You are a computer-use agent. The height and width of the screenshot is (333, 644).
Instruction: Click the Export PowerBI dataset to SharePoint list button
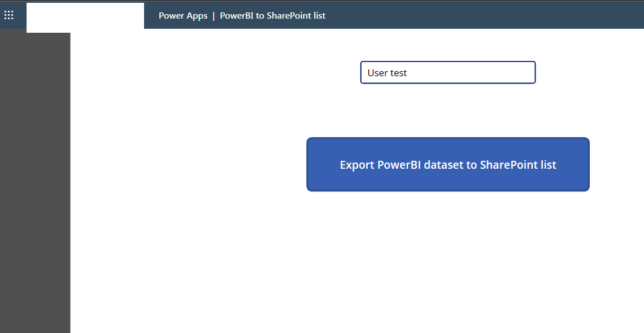pyautogui.click(x=447, y=164)
